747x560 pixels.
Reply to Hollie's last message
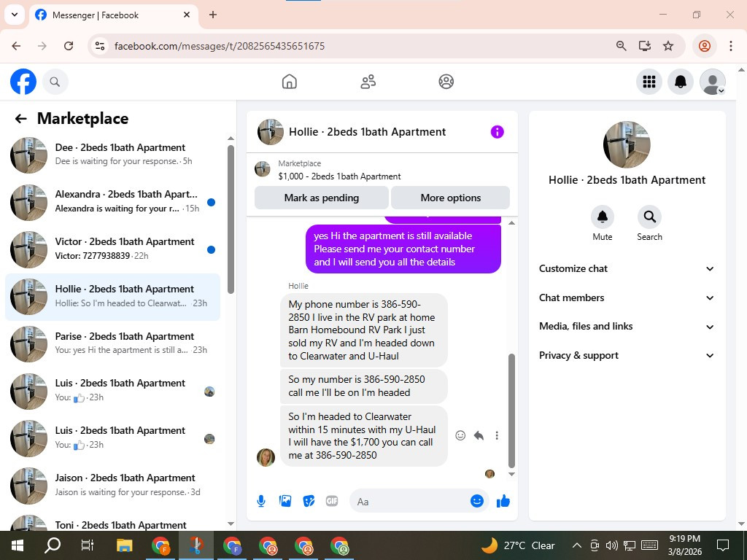(x=479, y=435)
